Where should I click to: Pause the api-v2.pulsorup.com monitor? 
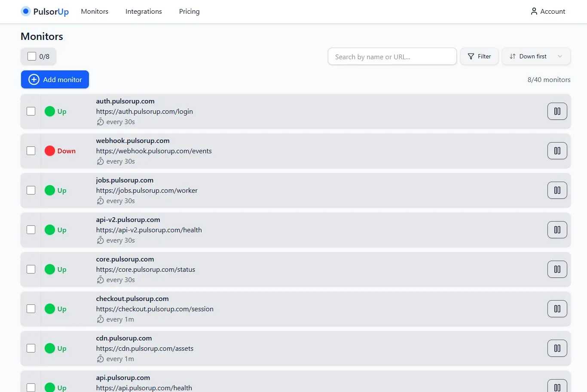coord(557,230)
